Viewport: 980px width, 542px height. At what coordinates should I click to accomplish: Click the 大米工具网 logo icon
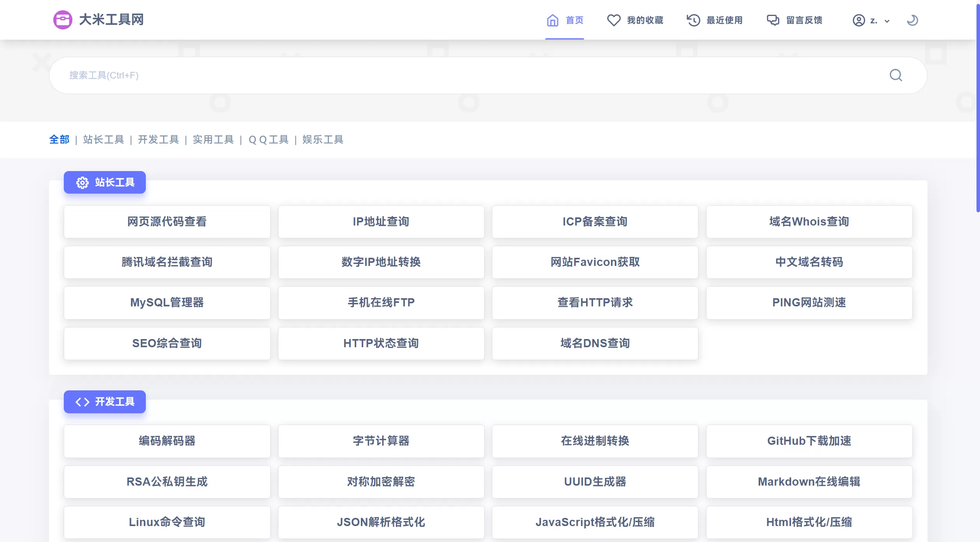pos(63,20)
